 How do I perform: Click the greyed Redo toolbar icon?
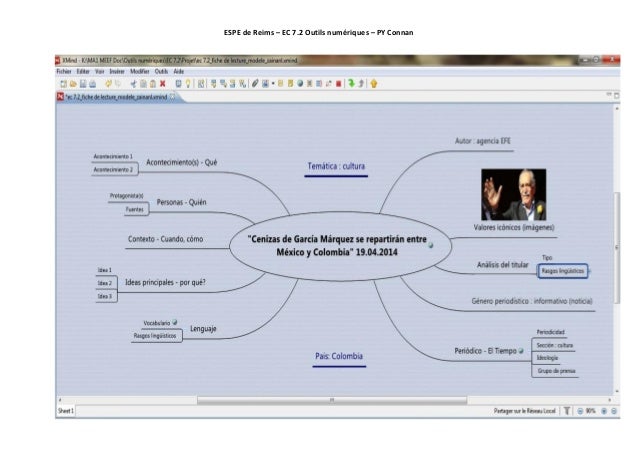[118, 84]
